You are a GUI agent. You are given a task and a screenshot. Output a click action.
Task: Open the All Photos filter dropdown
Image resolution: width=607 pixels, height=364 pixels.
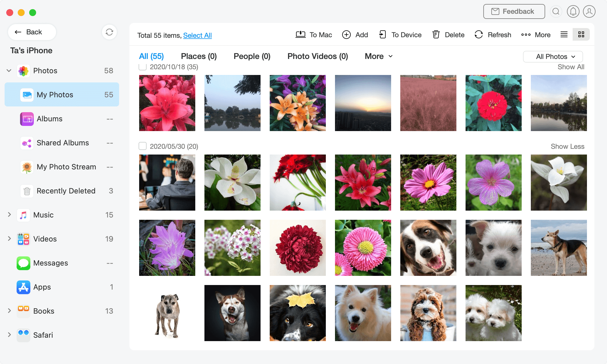click(553, 57)
